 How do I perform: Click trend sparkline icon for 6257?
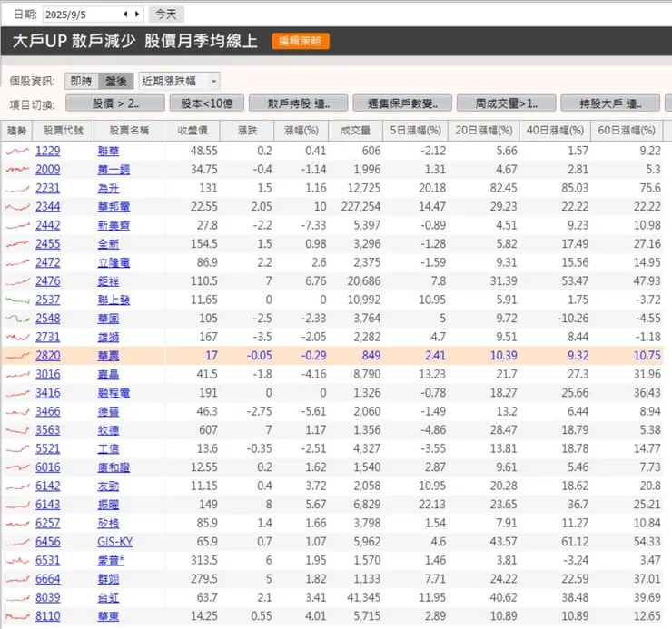click(17, 524)
